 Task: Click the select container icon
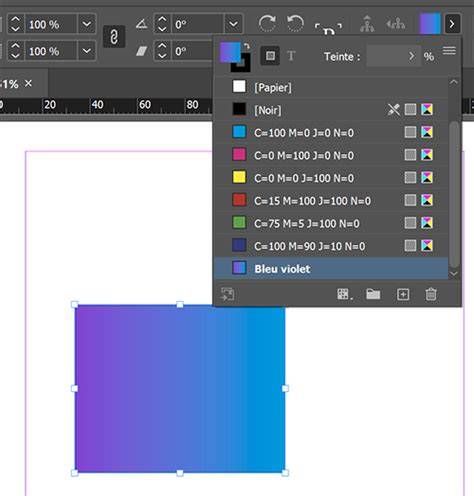[367, 24]
